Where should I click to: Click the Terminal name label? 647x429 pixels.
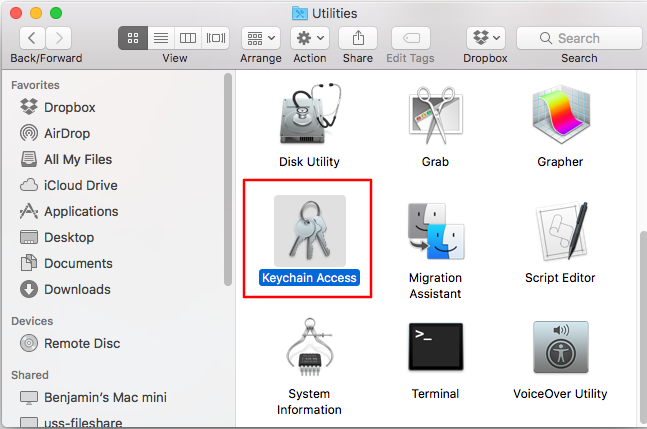(x=435, y=394)
